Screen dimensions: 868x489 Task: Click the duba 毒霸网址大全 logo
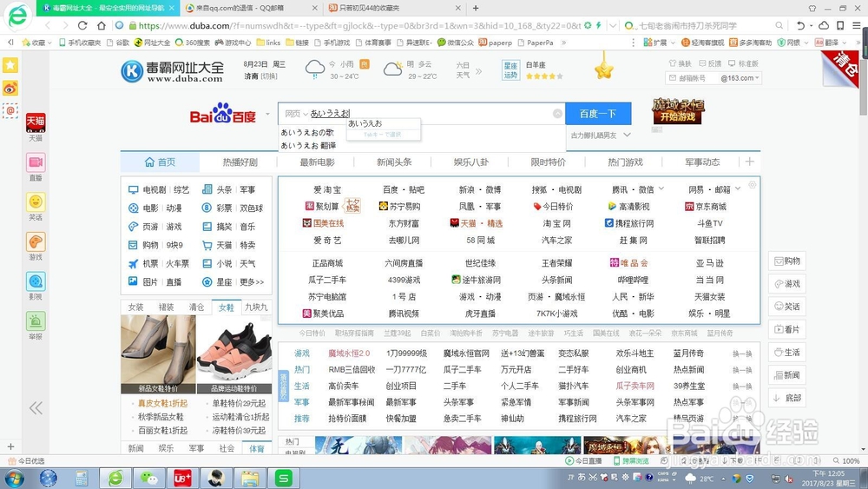[x=172, y=71]
